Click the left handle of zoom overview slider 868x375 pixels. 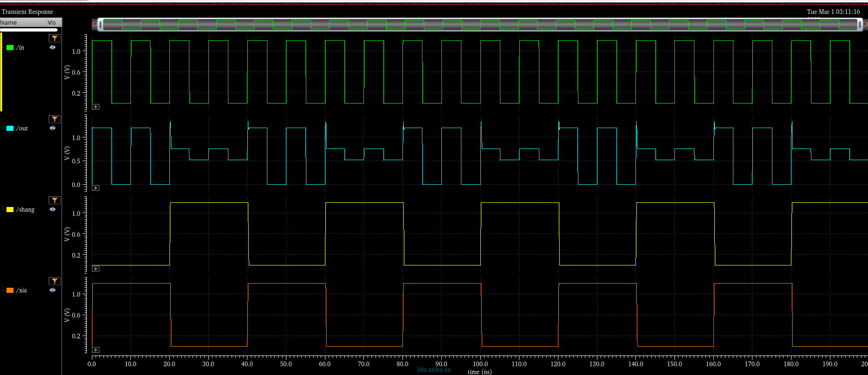[100, 25]
